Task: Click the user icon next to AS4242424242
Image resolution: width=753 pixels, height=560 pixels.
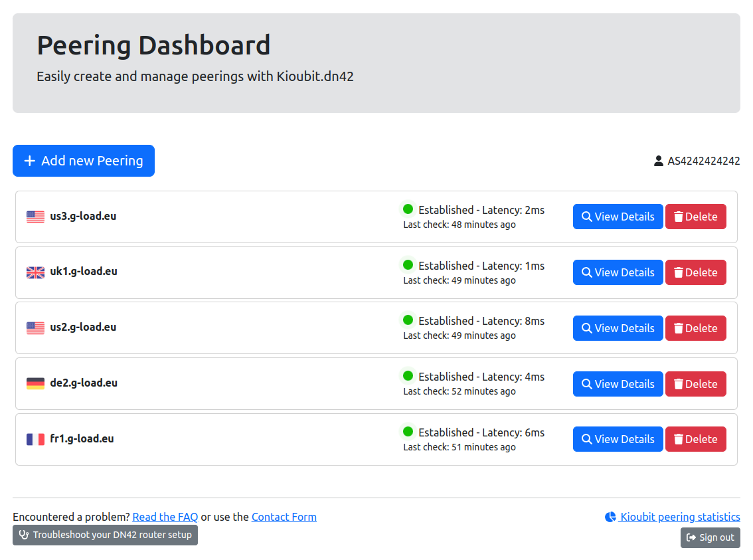Action: point(658,161)
